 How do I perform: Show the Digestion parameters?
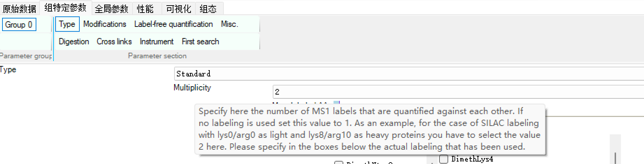click(74, 42)
